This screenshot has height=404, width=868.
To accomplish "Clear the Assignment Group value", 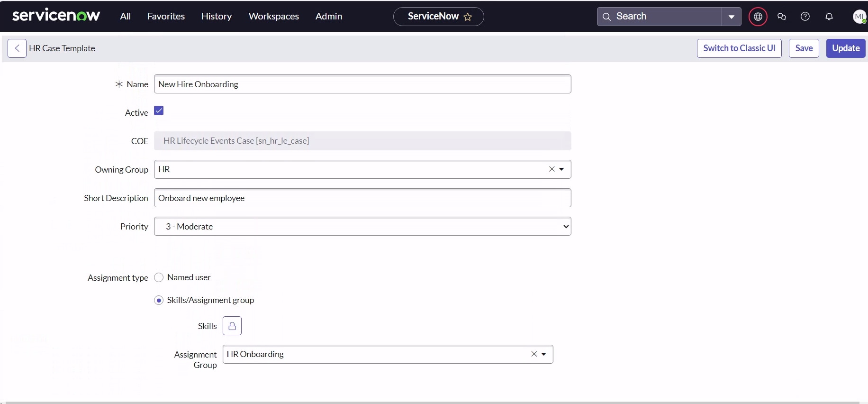I will pos(534,354).
